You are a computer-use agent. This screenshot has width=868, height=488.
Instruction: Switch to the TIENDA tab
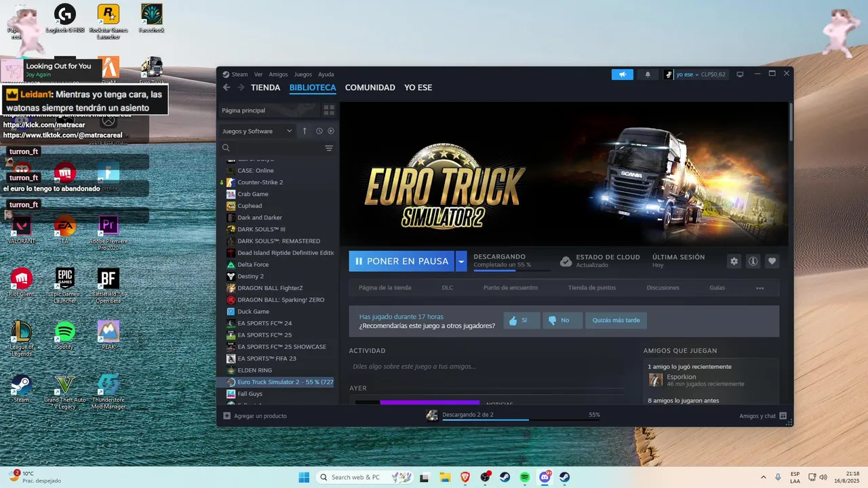point(265,87)
